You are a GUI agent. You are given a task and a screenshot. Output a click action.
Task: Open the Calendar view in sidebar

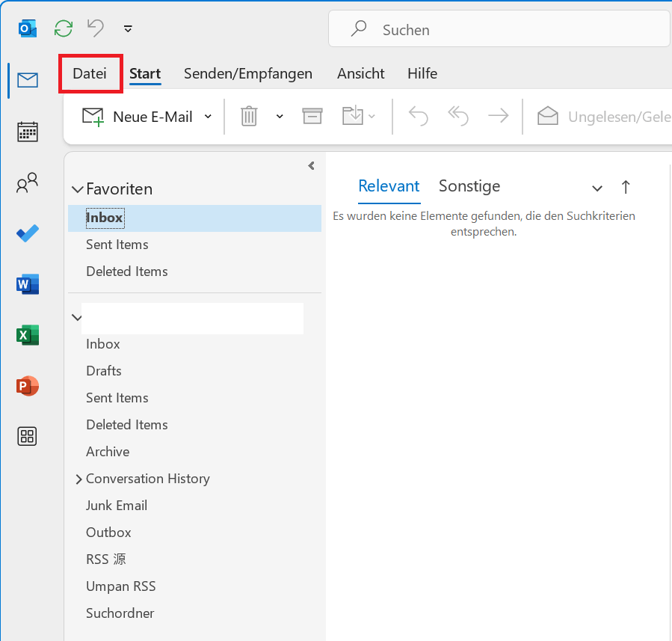click(x=28, y=132)
